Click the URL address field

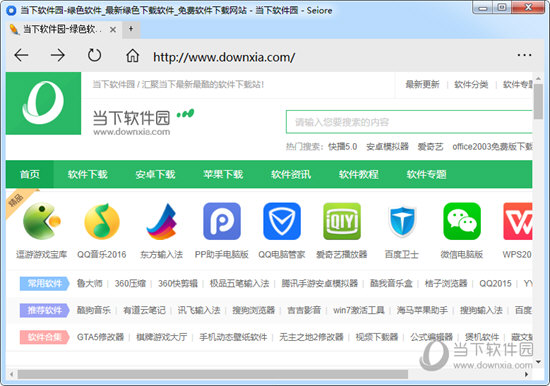pyautogui.click(x=224, y=57)
